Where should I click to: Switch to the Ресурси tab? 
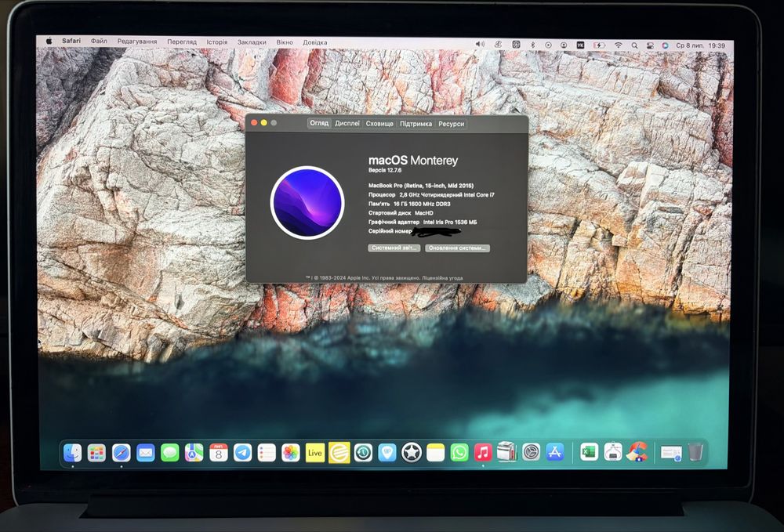(x=452, y=124)
